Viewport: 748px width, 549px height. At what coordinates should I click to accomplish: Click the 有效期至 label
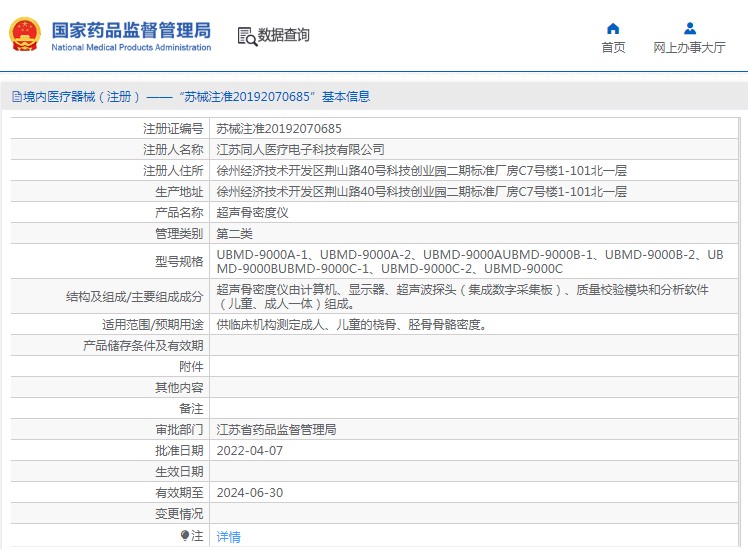(x=179, y=493)
